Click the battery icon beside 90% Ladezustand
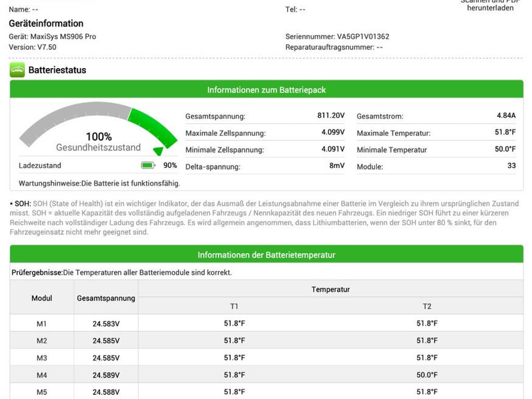 (x=148, y=165)
